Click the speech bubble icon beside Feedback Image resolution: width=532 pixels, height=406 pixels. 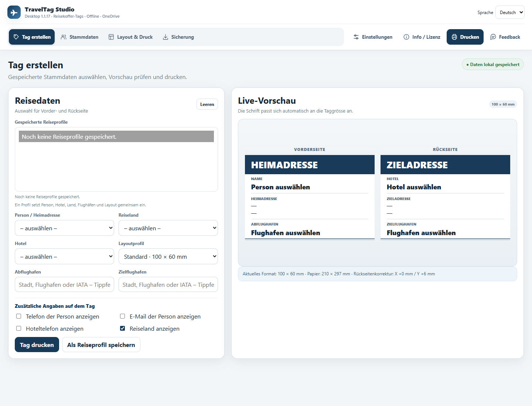click(493, 37)
